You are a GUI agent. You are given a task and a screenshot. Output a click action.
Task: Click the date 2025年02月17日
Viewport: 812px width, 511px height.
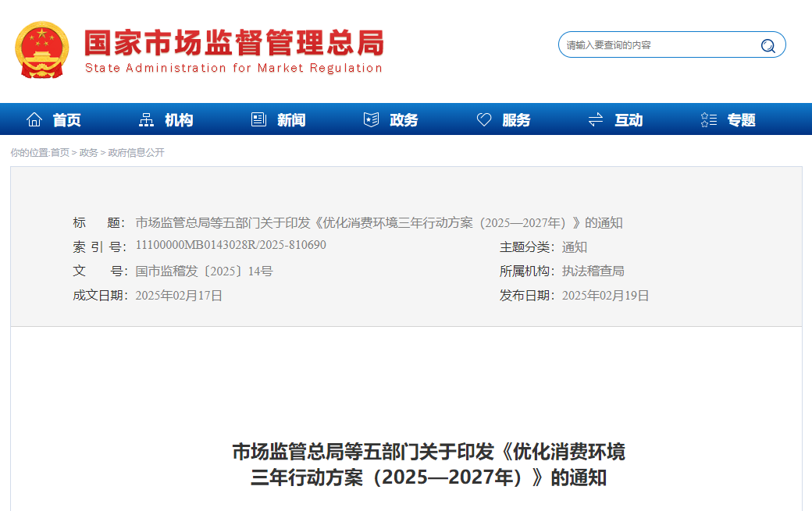click(179, 296)
